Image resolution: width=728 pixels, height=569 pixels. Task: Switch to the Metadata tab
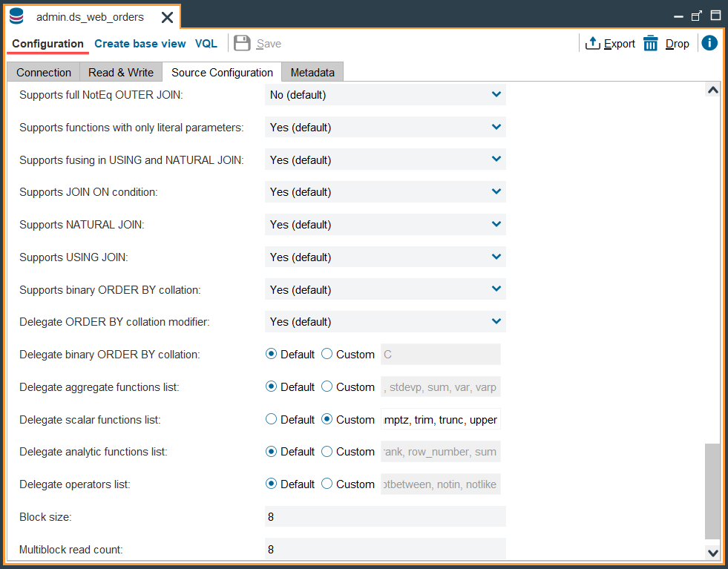pyautogui.click(x=312, y=73)
